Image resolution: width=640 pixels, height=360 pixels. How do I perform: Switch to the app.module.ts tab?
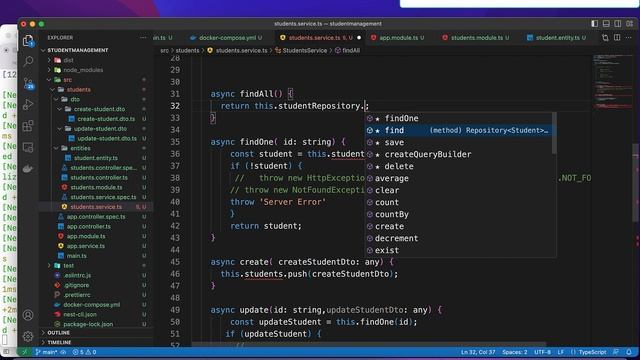coord(398,38)
